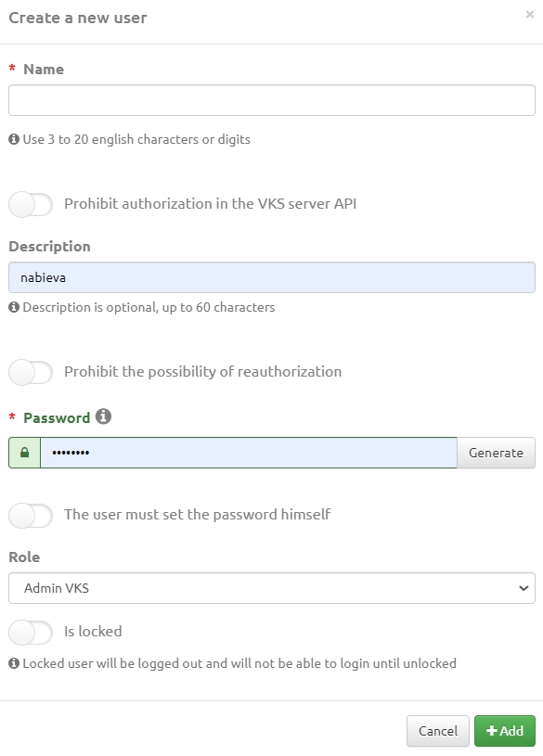Screen dimensions: 543x756
Task: Click the Description field containing nabieva
Action: (x=272, y=277)
